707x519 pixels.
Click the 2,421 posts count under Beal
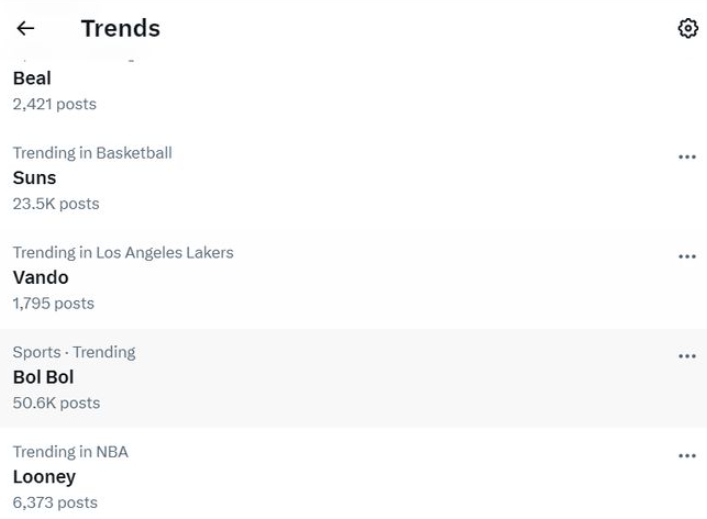55,104
